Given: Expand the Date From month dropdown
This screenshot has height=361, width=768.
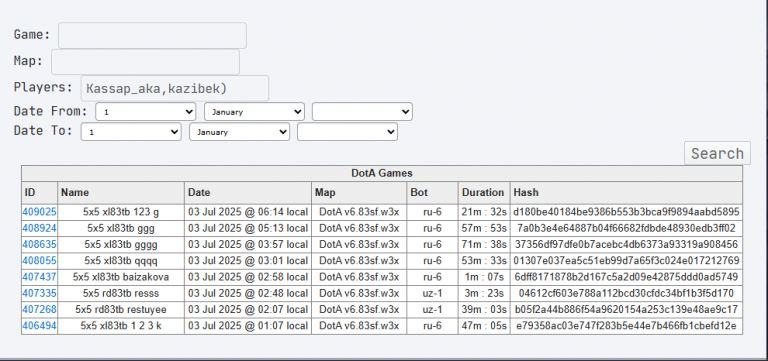Looking at the screenshot, I should pyautogui.click(x=255, y=112).
